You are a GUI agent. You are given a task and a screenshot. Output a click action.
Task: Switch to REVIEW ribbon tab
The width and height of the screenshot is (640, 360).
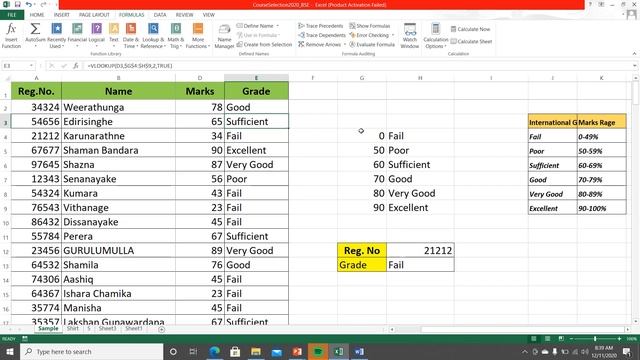(x=184, y=15)
